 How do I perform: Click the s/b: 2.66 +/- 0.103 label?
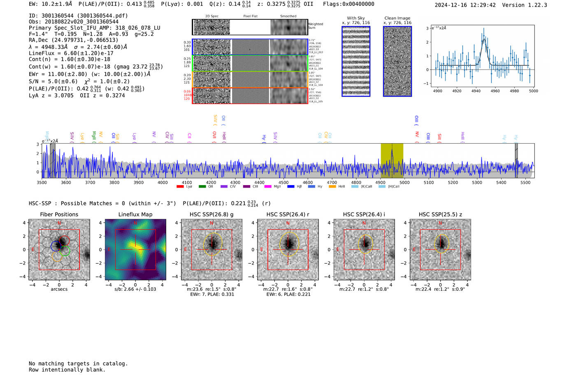point(135,289)
